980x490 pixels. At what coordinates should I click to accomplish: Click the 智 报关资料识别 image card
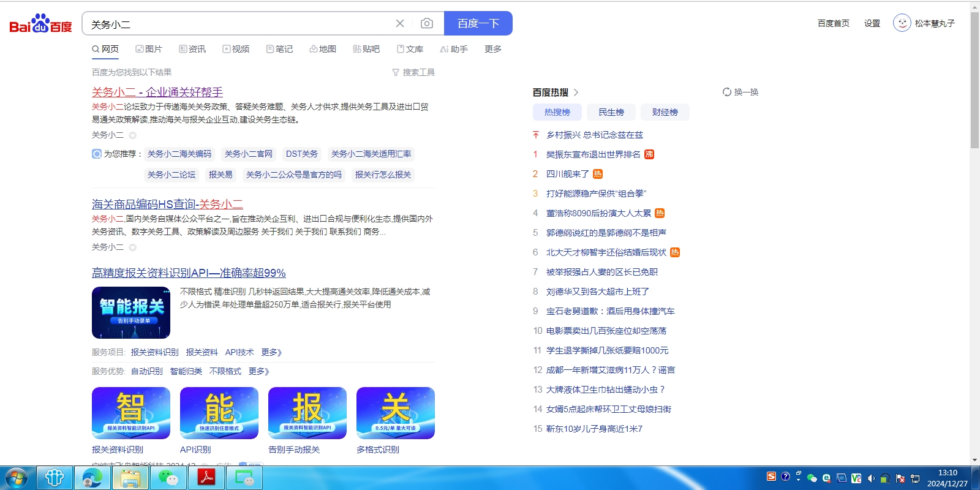131,413
